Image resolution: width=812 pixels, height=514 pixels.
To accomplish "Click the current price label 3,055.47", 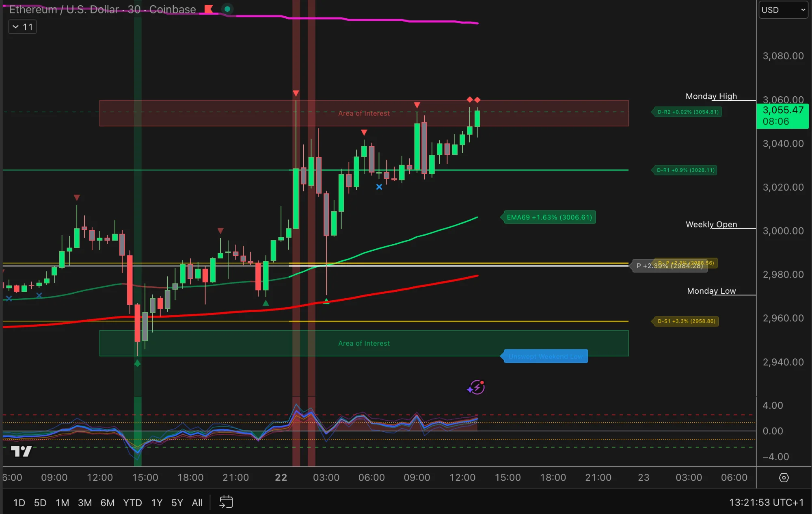I will 782,110.
